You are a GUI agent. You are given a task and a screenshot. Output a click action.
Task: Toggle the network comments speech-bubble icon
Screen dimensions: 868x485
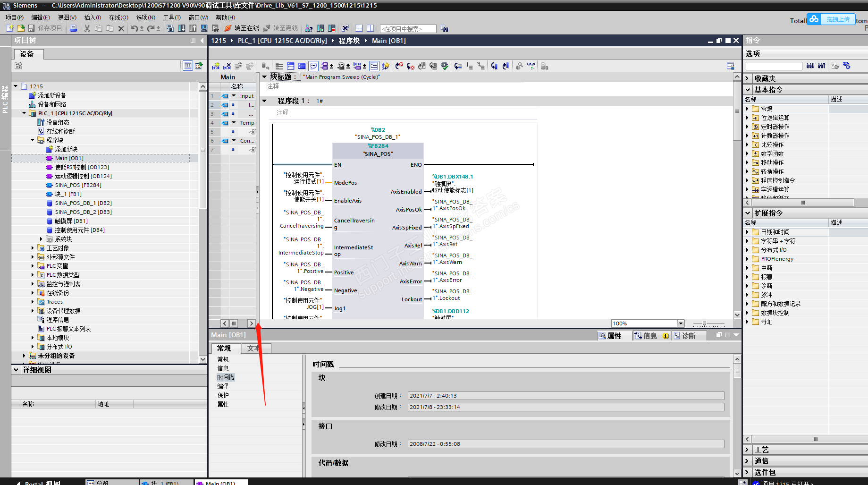[313, 66]
